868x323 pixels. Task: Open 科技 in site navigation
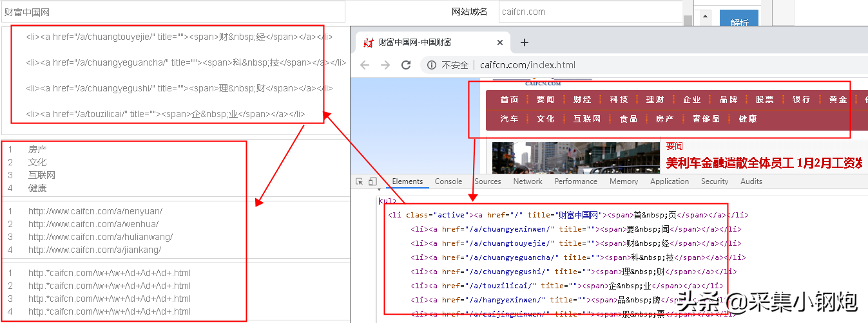619,100
